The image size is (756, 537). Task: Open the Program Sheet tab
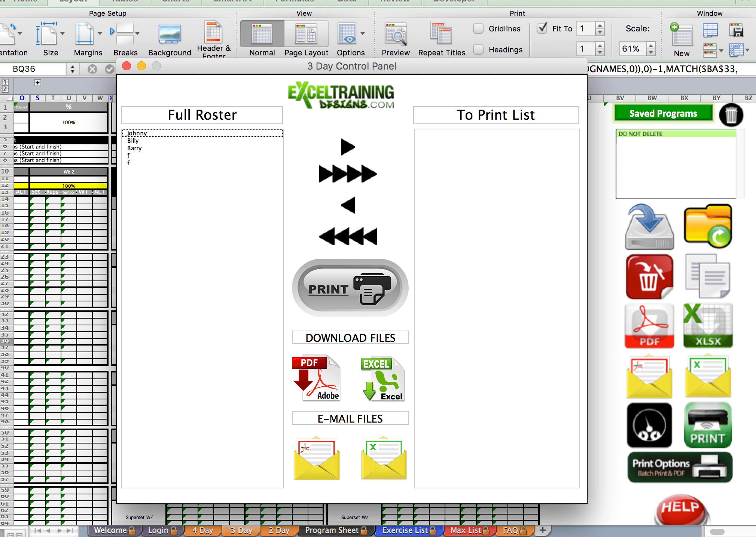(x=336, y=530)
